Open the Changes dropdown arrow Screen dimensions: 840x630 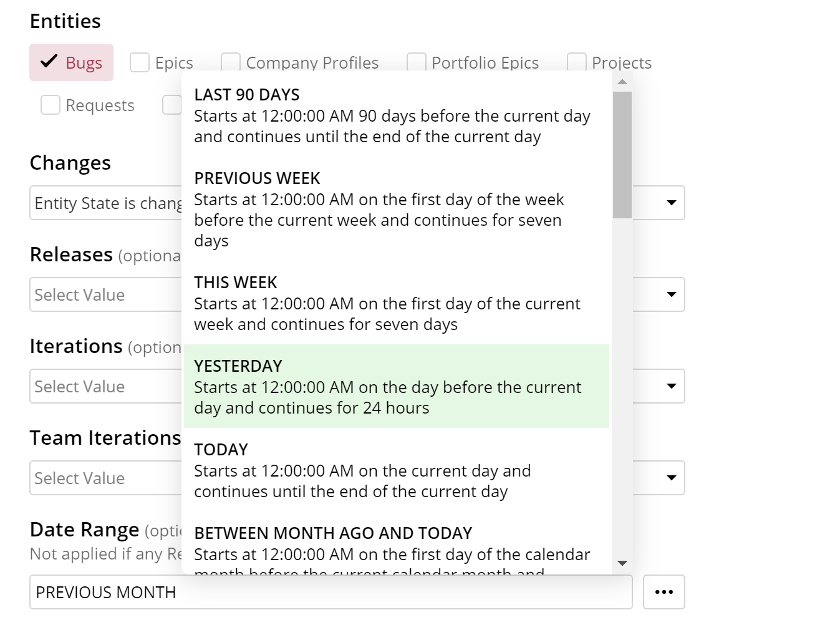(x=671, y=203)
